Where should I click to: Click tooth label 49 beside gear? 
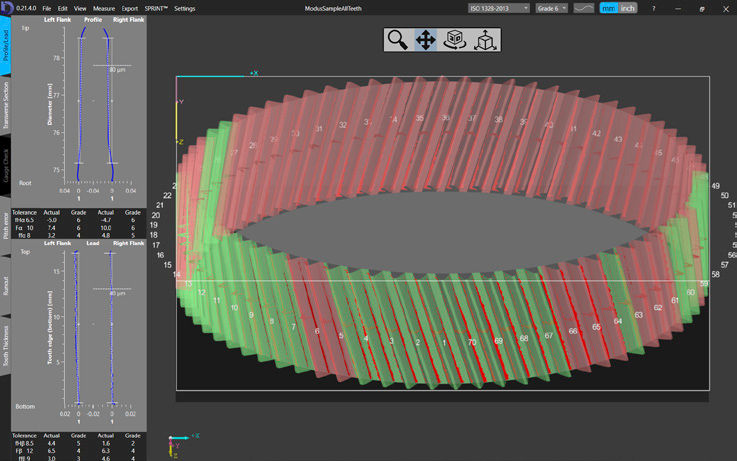(715, 186)
